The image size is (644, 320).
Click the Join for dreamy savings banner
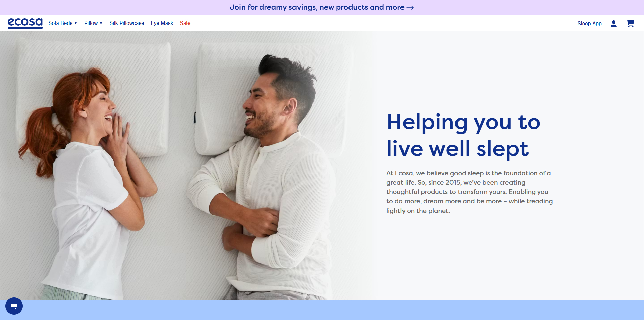(322, 7)
